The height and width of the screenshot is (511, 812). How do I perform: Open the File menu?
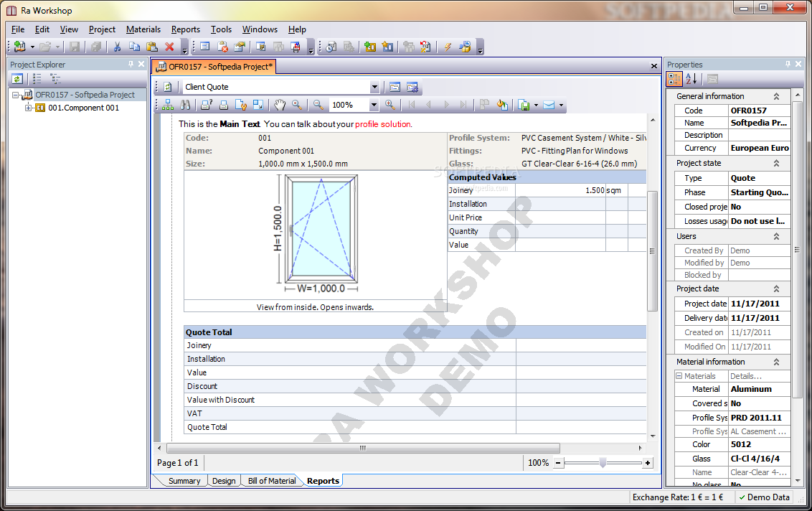point(18,29)
